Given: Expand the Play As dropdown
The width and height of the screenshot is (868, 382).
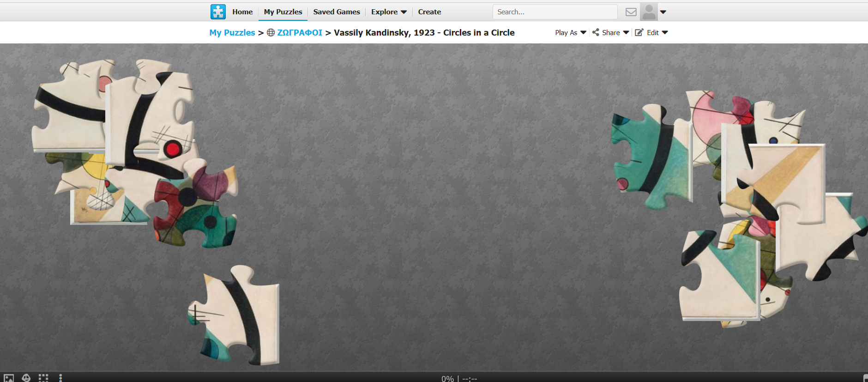Looking at the screenshot, I should [x=571, y=32].
